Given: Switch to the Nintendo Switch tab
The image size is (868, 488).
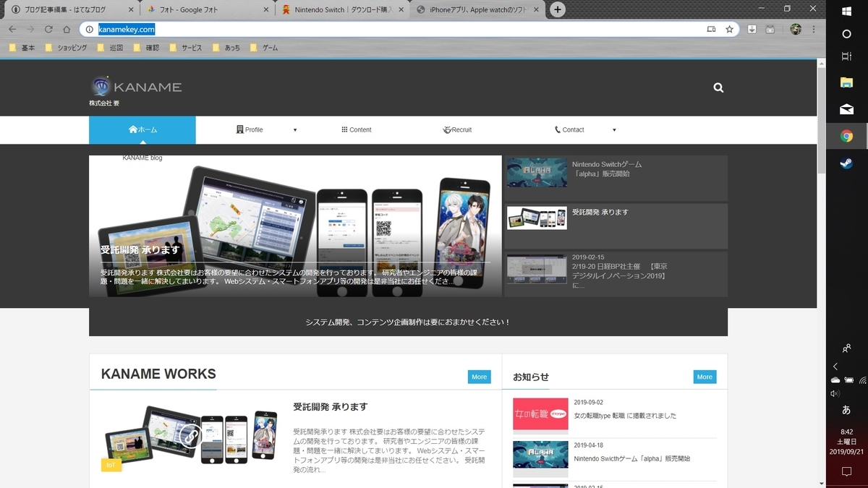Looking at the screenshot, I should click(x=342, y=9).
